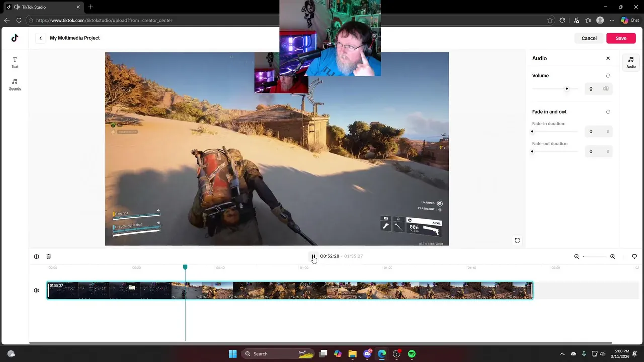Click the Fade-out duration value field
This screenshot has height=362, width=644.
tap(598, 151)
